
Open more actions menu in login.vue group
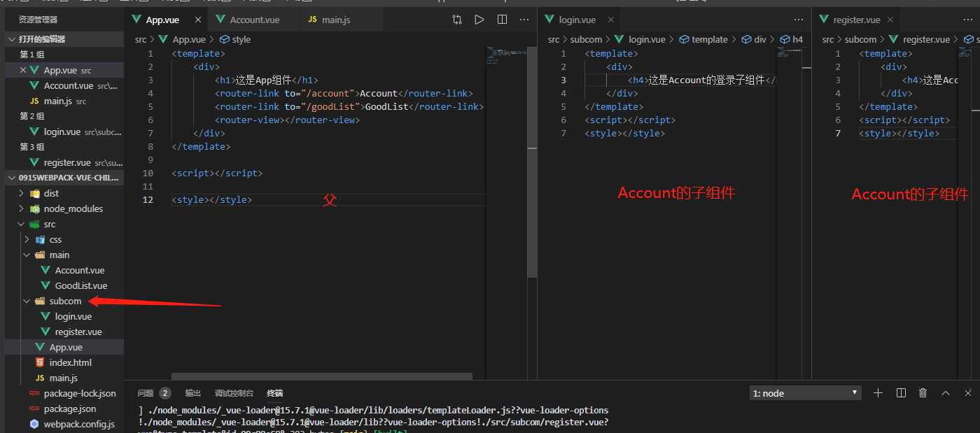(x=799, y=20)
